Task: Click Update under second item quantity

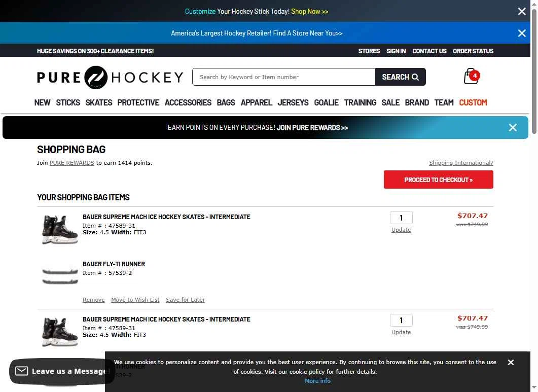Action: coord(401,332)
